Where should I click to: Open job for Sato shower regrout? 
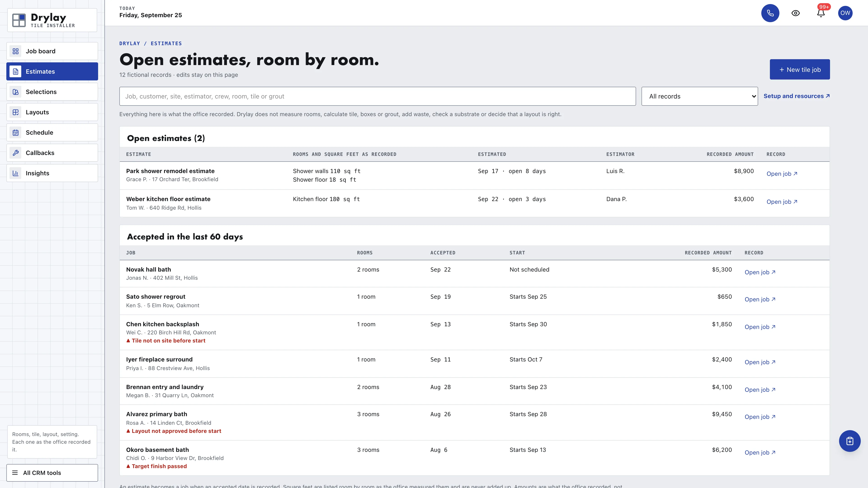[x=760, y=299]
